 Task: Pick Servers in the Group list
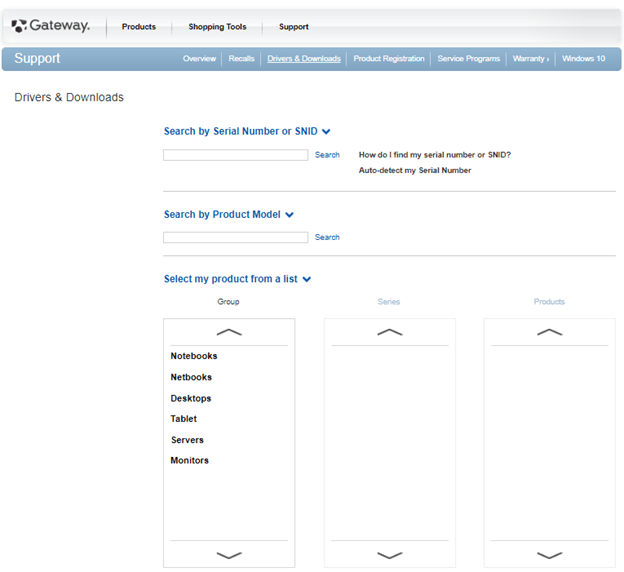click(x=187, y=440)
